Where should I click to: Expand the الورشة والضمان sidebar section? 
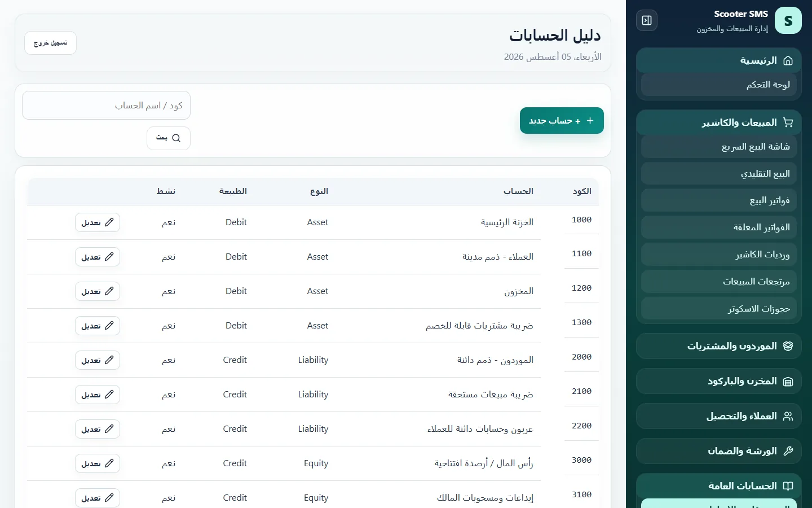(719, 451)
